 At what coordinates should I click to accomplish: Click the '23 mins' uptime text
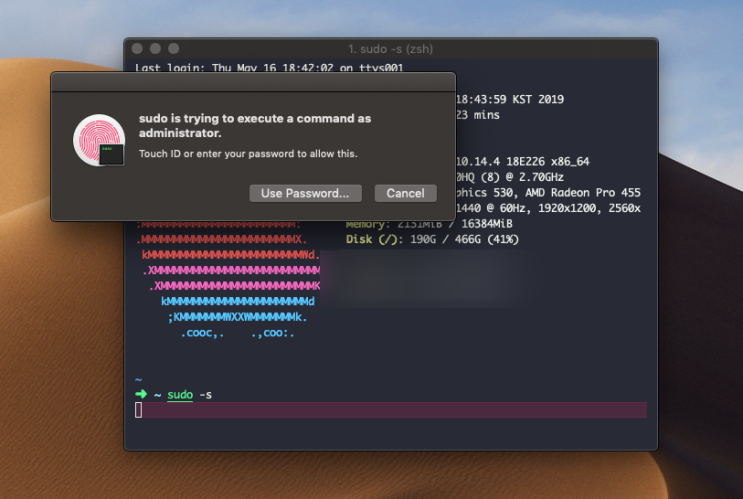tap(478, 115)
